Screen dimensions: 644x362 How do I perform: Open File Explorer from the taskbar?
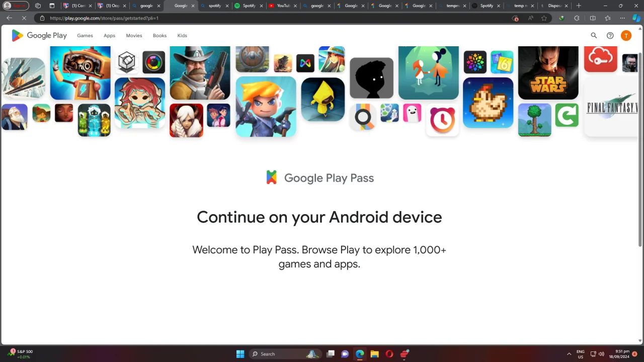tap(374, 354)
